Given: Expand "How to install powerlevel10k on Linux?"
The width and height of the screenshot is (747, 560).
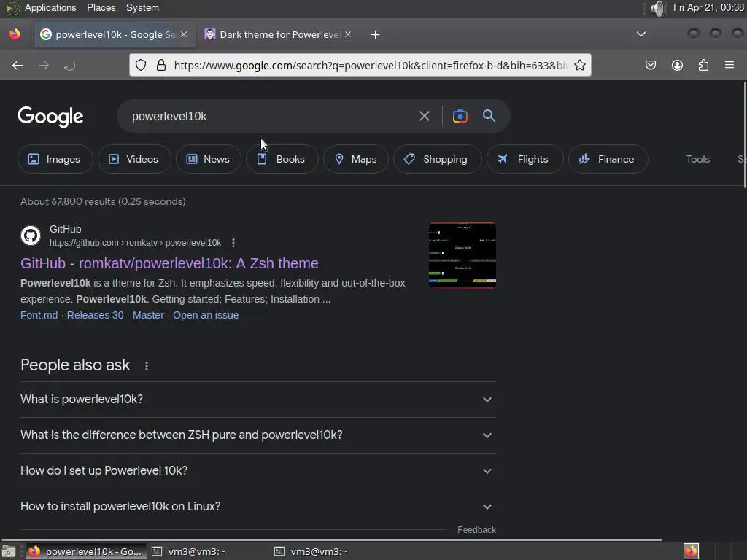Looking at the screenshot, I should point(258,507).
